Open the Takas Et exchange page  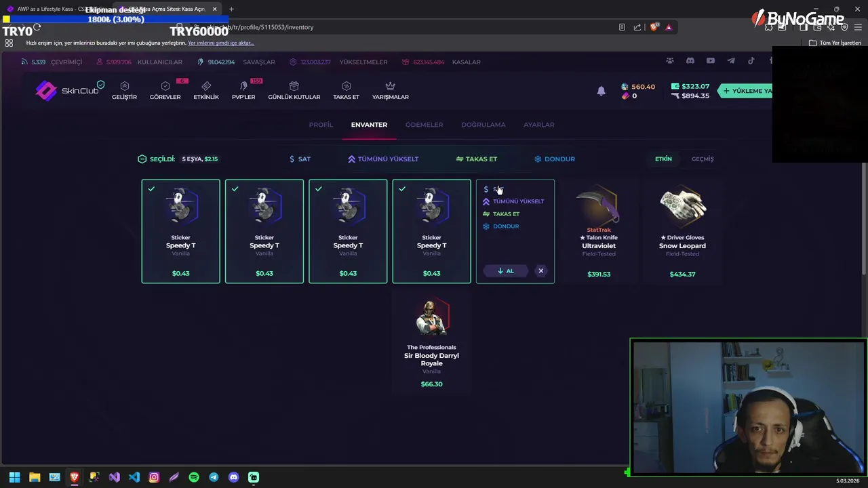pyautogui.click(x=346, y=91)
